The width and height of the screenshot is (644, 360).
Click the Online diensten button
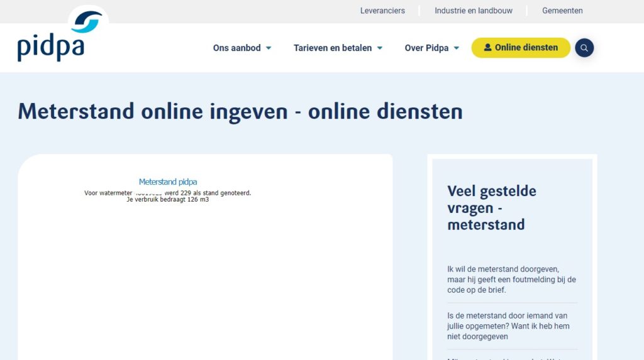[x=521, y=48]
